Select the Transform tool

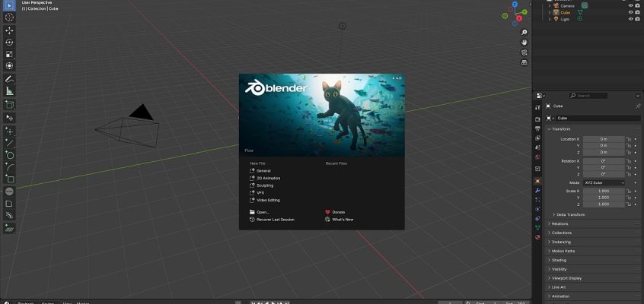9,65
